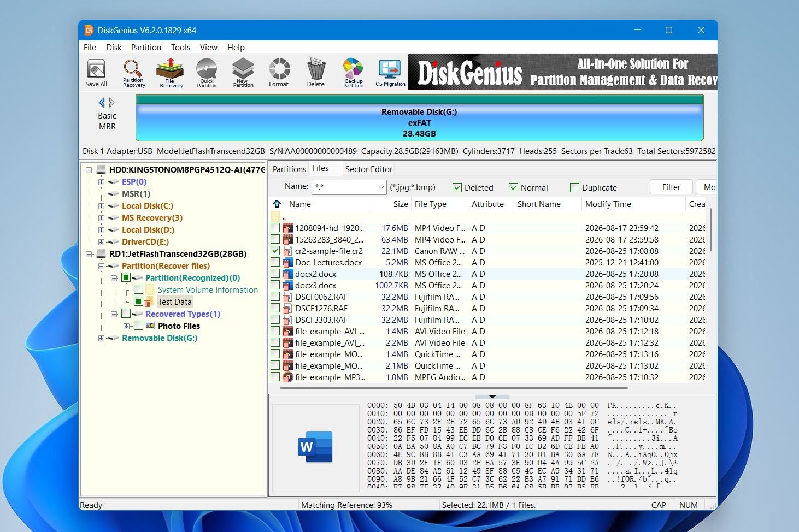Launch the File Recovery tool
Image resolution: width=799 pixels, height=532 pixels.
pyautogui.click(x=171, y=73)
